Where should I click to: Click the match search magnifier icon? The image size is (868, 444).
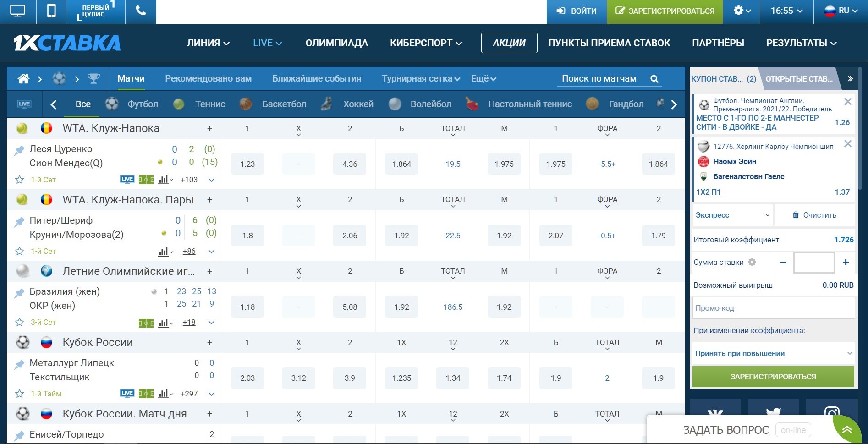(x=654, y=79)
